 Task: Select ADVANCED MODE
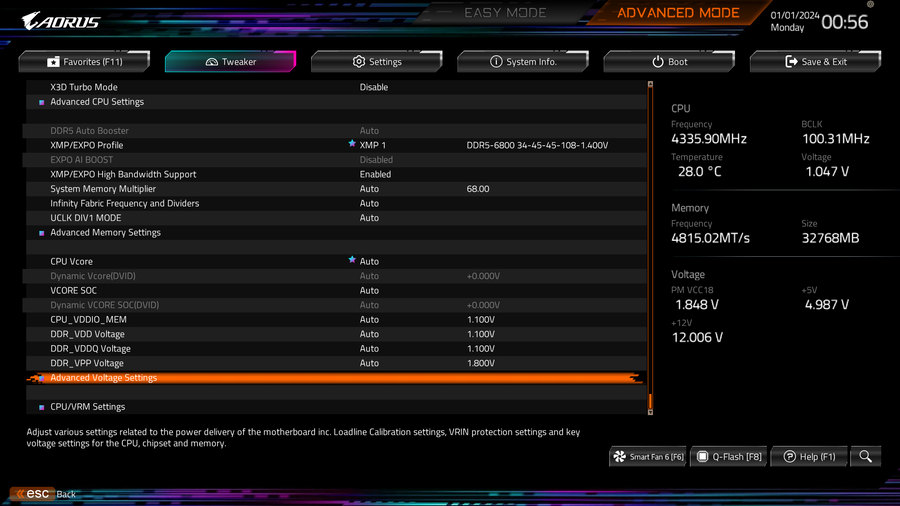[678, 13]
